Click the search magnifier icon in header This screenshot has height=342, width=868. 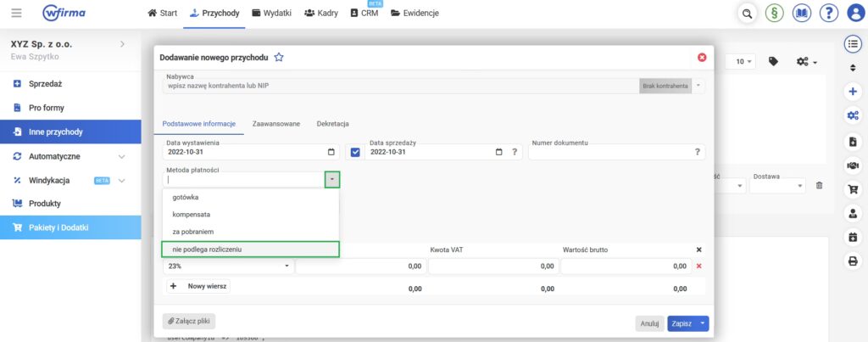[747, 14]
